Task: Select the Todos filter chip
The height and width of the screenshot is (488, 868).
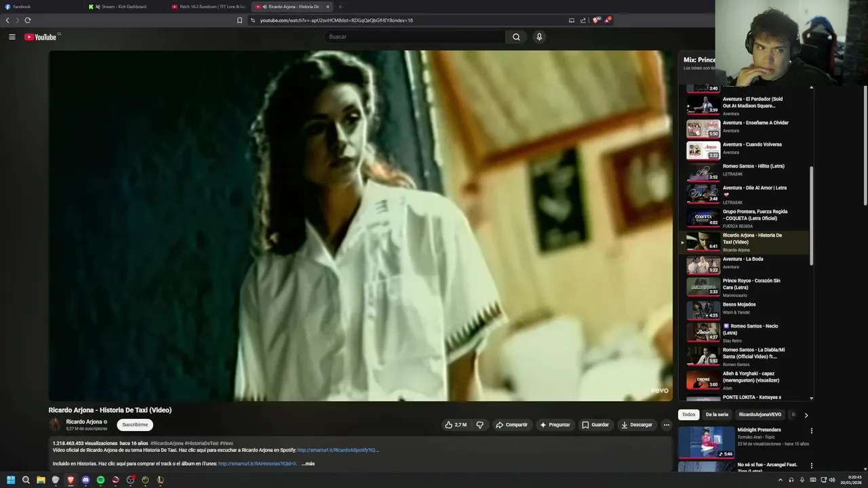Action: [688, 415]
